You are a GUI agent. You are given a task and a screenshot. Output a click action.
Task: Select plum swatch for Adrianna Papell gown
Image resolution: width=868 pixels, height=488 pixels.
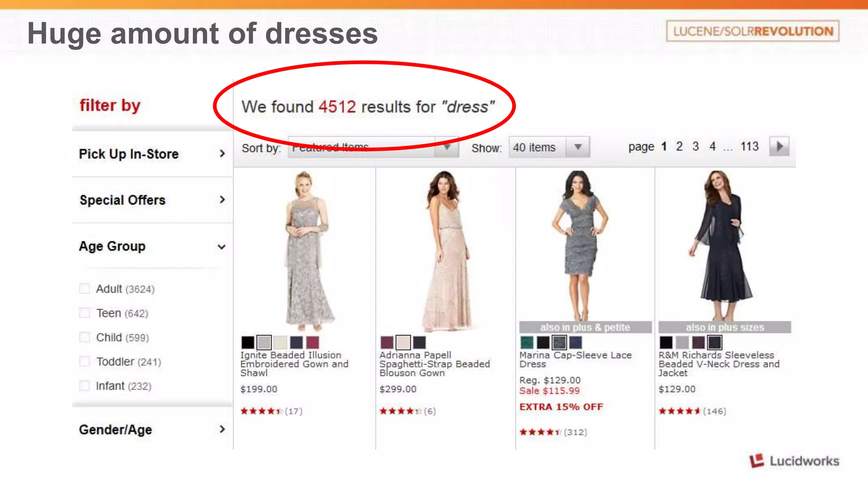(x=387, y=342)
